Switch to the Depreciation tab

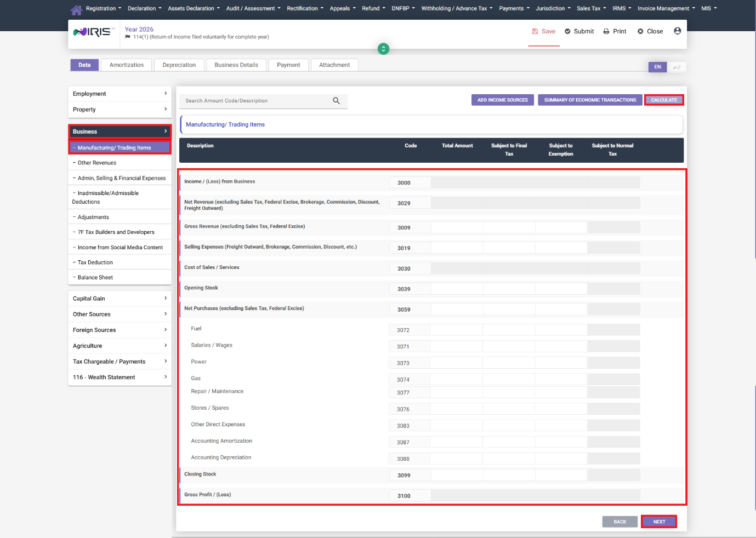(x=179, y=65)
